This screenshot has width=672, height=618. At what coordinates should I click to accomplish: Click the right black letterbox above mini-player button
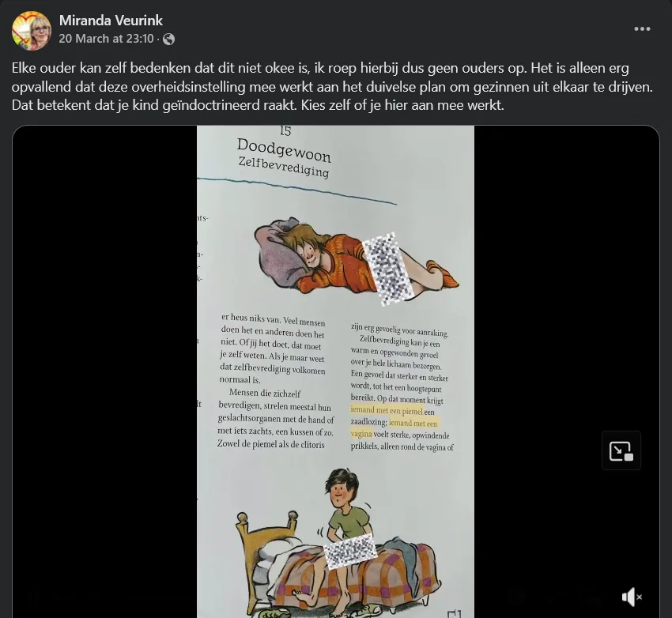pyautogui.click(x=566, y=278)
